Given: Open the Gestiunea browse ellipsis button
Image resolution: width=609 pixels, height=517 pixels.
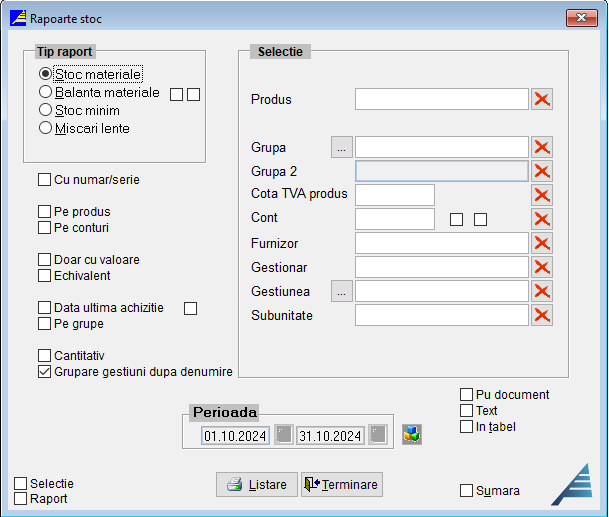Looking at the screenshot, I should [342, 291].
